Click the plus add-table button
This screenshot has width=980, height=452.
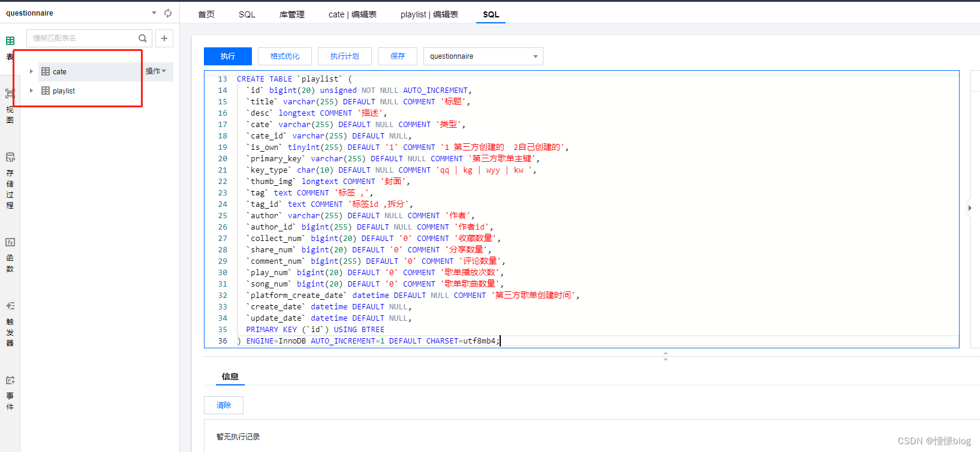[x=164, y=38]
